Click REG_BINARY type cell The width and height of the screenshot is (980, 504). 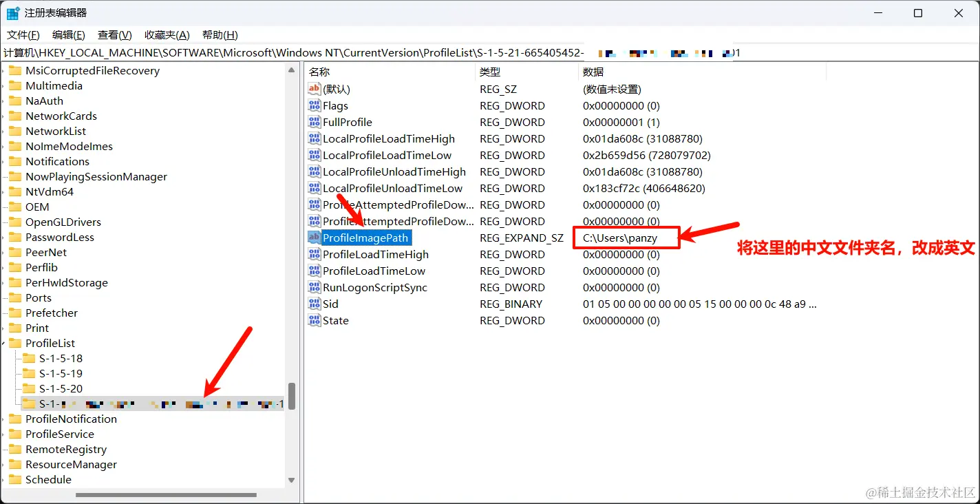tap(511, 304)
